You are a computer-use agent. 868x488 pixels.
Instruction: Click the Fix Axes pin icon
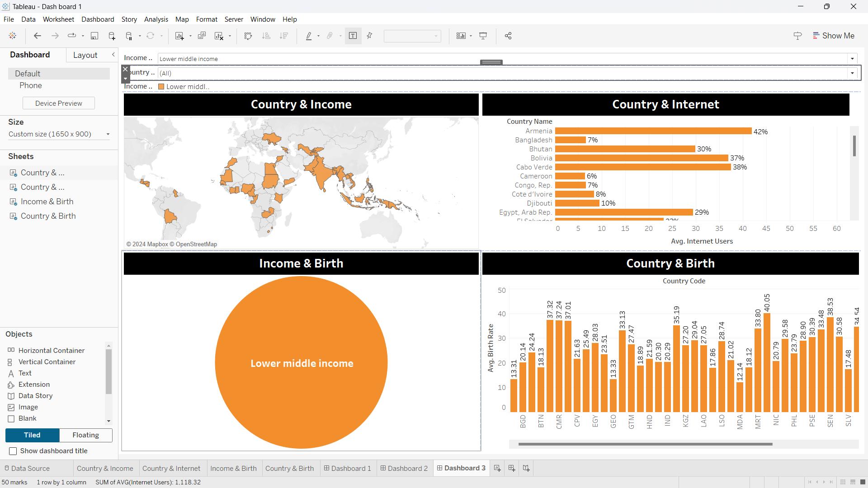click(x=369, y=36)
